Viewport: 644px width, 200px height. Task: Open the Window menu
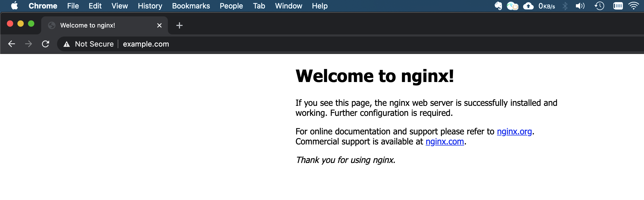click(288, 6)
